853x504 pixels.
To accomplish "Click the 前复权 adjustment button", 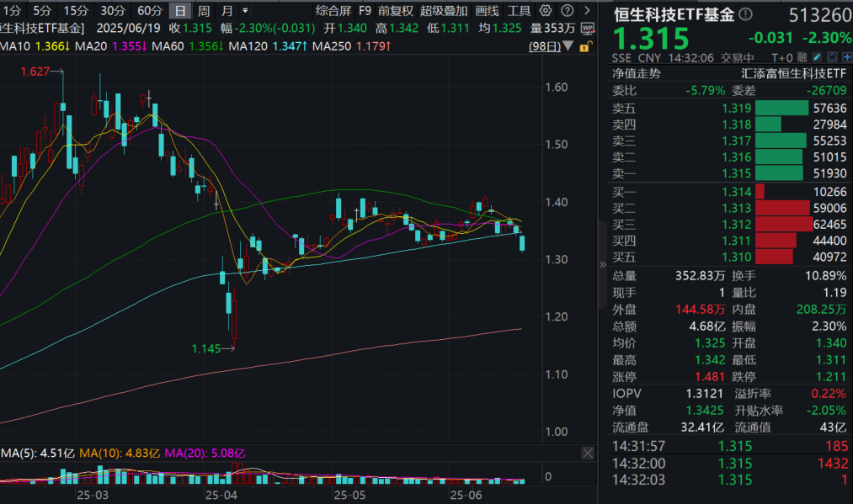I will tap(396, 11).
